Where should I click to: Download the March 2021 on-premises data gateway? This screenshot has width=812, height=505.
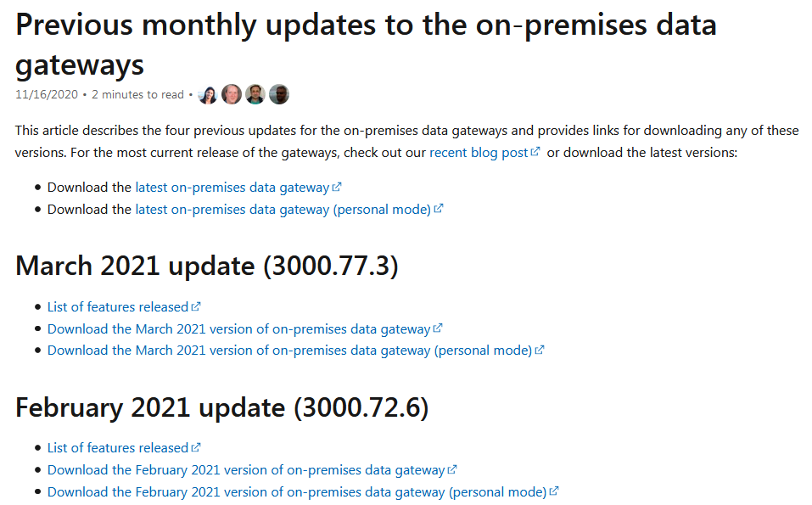(x=238, y=329)
